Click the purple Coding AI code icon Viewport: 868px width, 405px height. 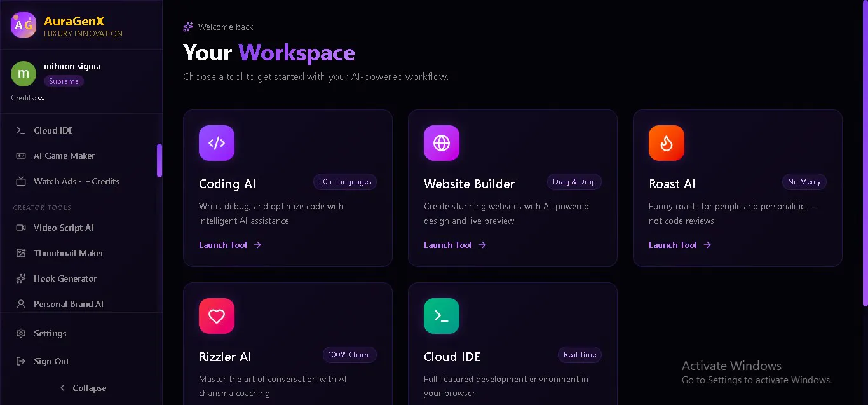click(217, 143)
